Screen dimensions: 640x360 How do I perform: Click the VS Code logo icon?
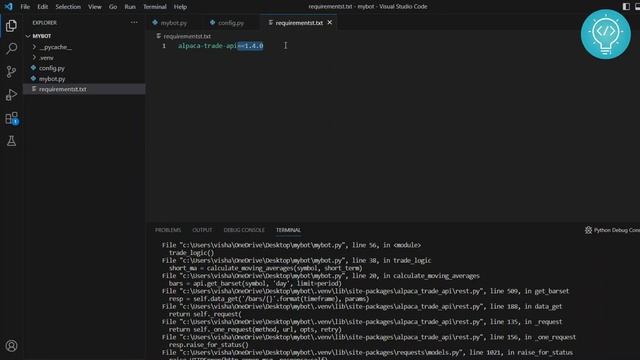[9, 7]
